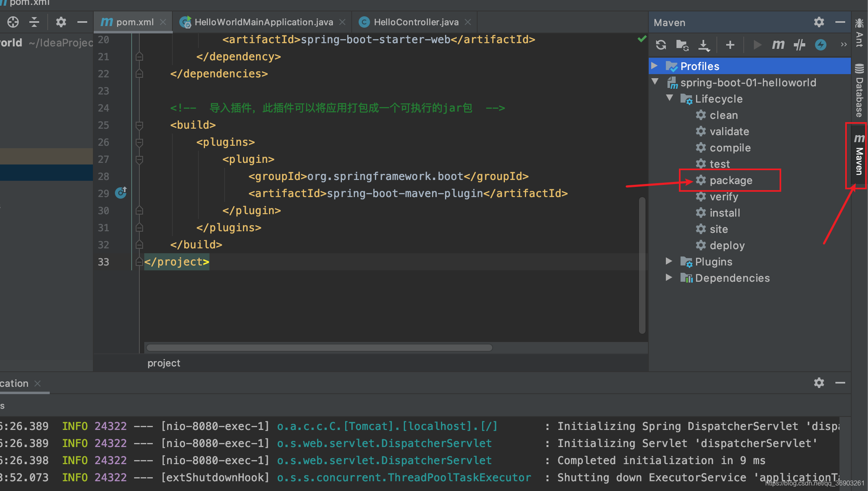Open run panel settings gear
This screenshot has height=491, width=868.
(x=819, y=383)
